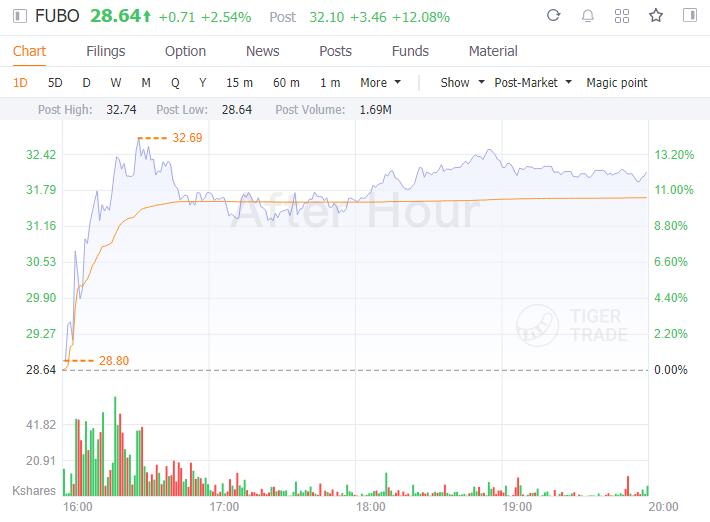This screenshot has height=522, width=710.
Task: Toggle left sidebar icon next to FUBO
Action: 19,16
